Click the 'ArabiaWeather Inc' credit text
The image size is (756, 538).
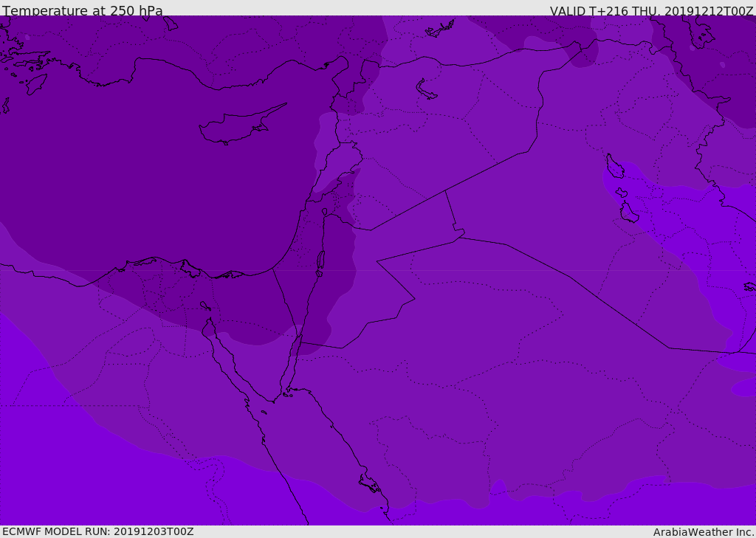(703, 532)
